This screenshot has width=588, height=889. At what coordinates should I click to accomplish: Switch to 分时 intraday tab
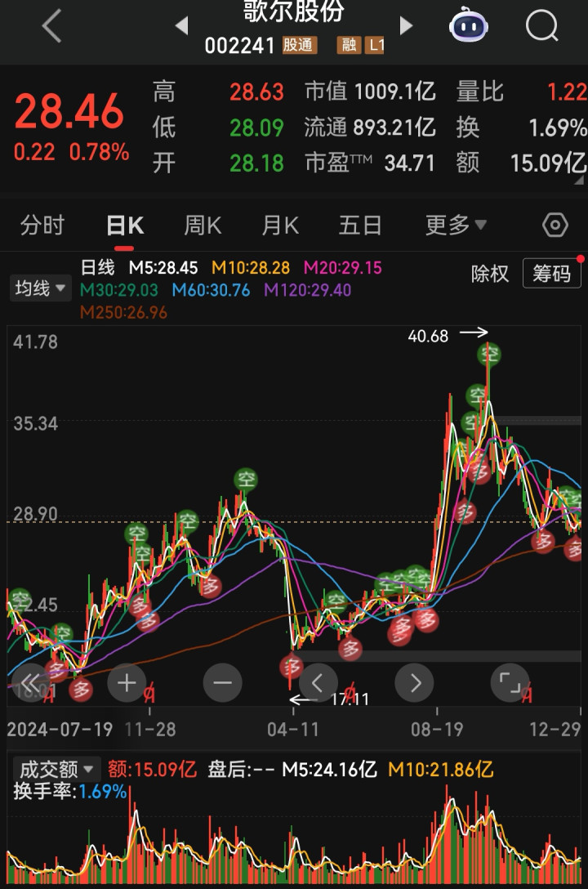pyautogui.click(x=42, y=225)
